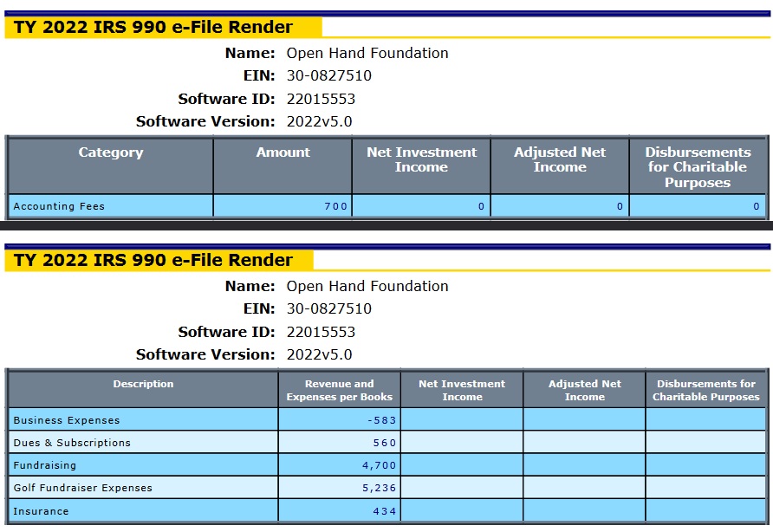Image resolution: width=773 pixels, height=532 pixels.
Task: Click the Accounting Fees category cell
Action: 111,206
